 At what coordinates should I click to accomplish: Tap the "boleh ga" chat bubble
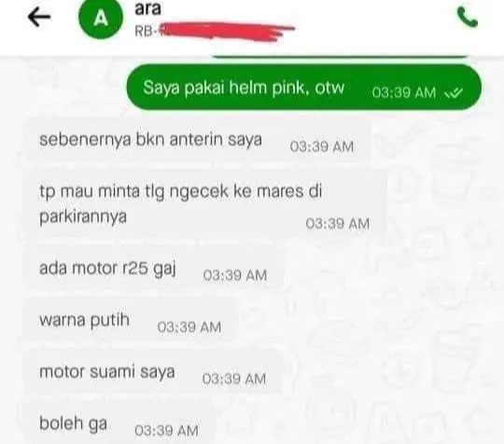click(x=119, y=424)
